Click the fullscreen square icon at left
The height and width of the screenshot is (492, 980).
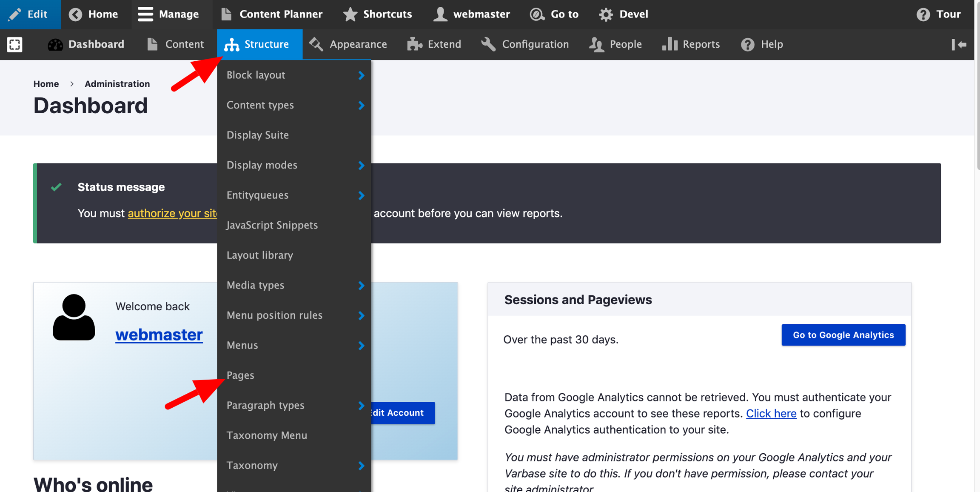point(14,44)
